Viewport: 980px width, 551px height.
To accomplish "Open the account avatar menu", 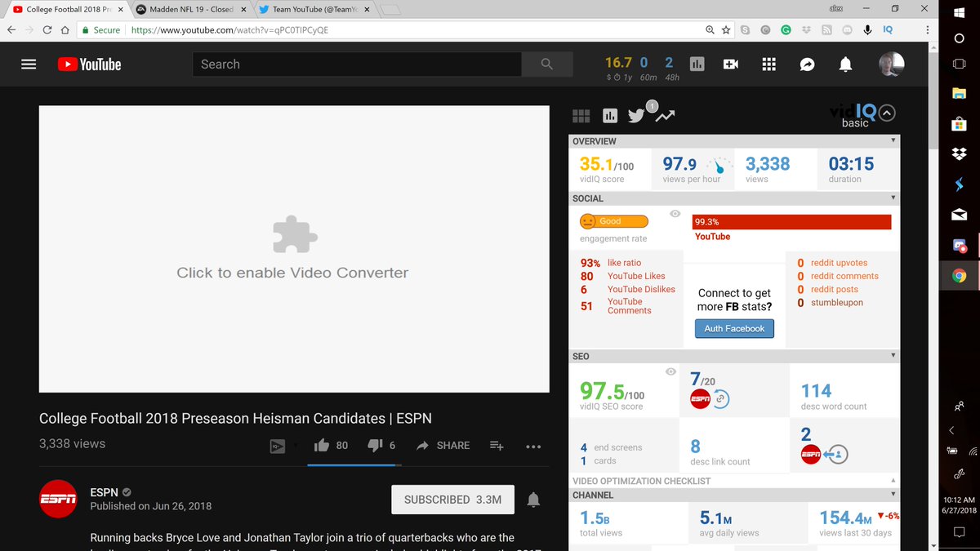I will pyautogui.click(x=891, y=64).
